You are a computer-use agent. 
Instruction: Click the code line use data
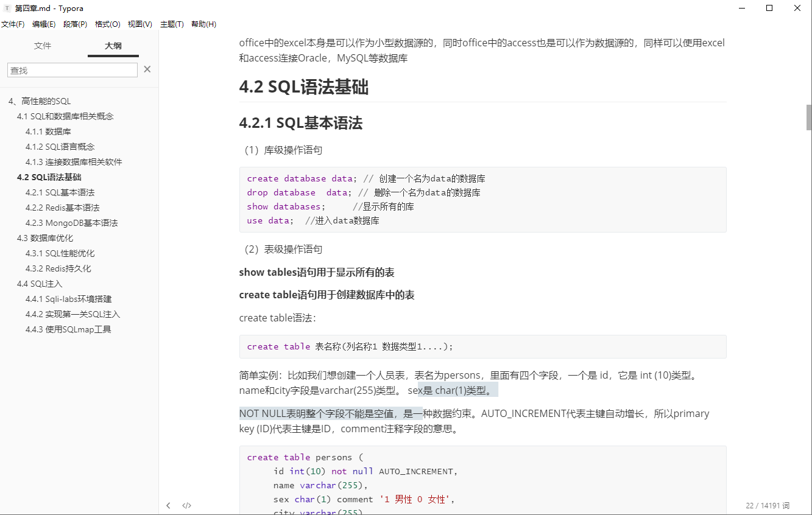[x=313, y=220]
